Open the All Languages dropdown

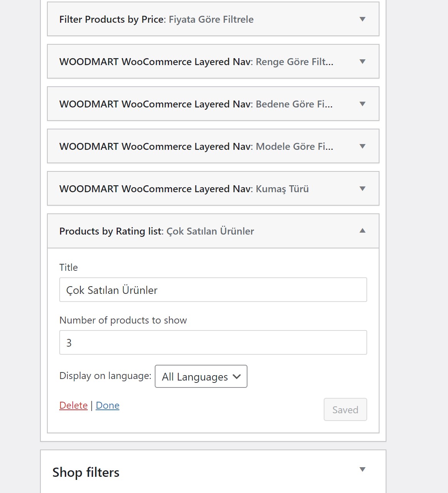(x=201, y=376)
